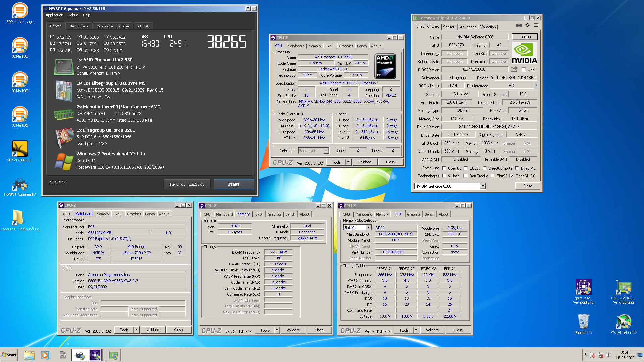Screen dimensions: 644x362
Task: Open Debug menu in Aquamark
Action: point(73,15)
